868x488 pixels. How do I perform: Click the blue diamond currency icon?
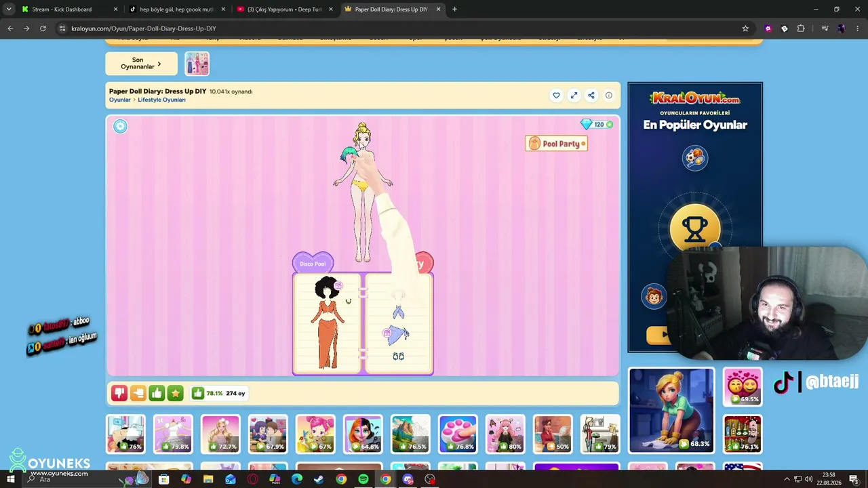click(x=587, y=124)
